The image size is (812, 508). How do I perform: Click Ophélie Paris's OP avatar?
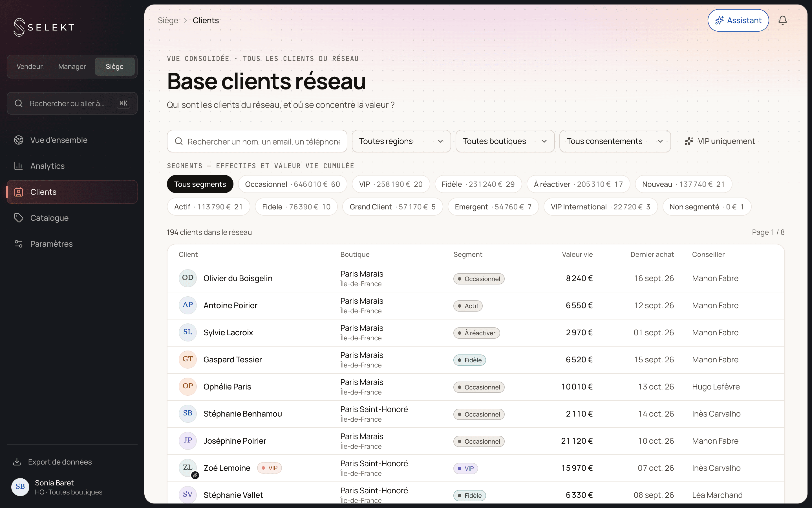click(x=187, y=386)
